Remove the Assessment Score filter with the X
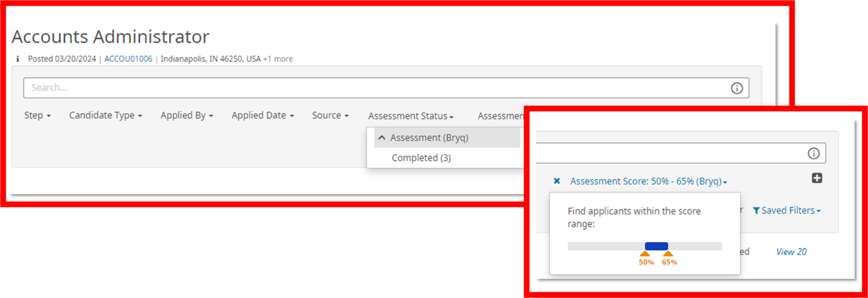 [x=557, y=181]
